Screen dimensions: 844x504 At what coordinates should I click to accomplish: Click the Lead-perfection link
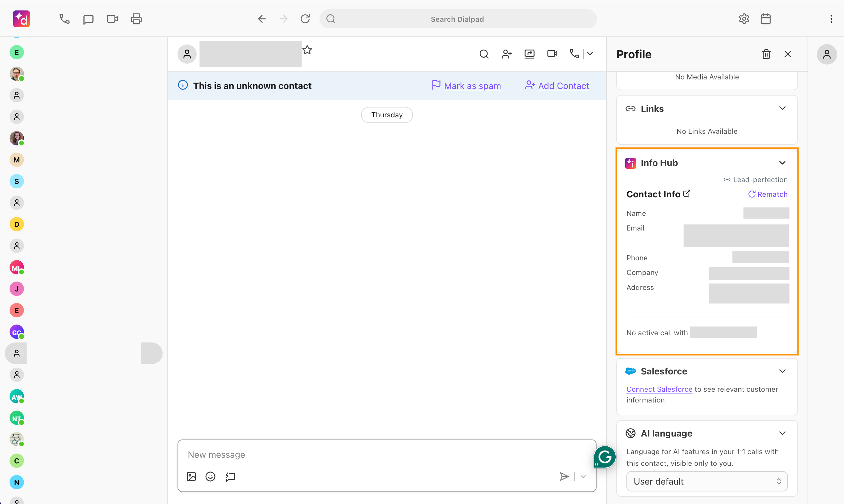(x=755, y=179)
